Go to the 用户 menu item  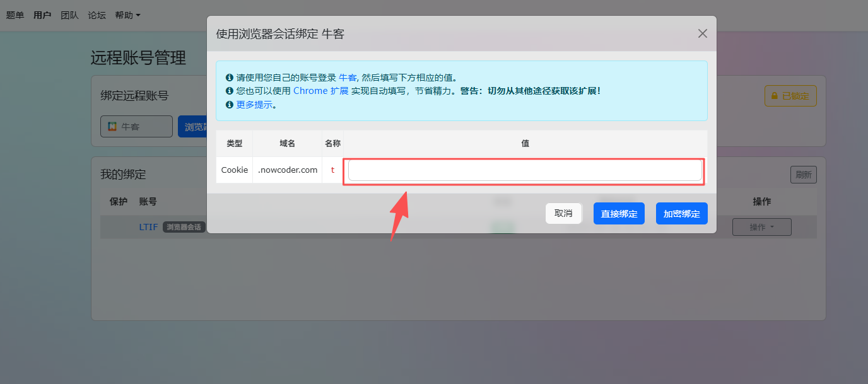(42, 15)
